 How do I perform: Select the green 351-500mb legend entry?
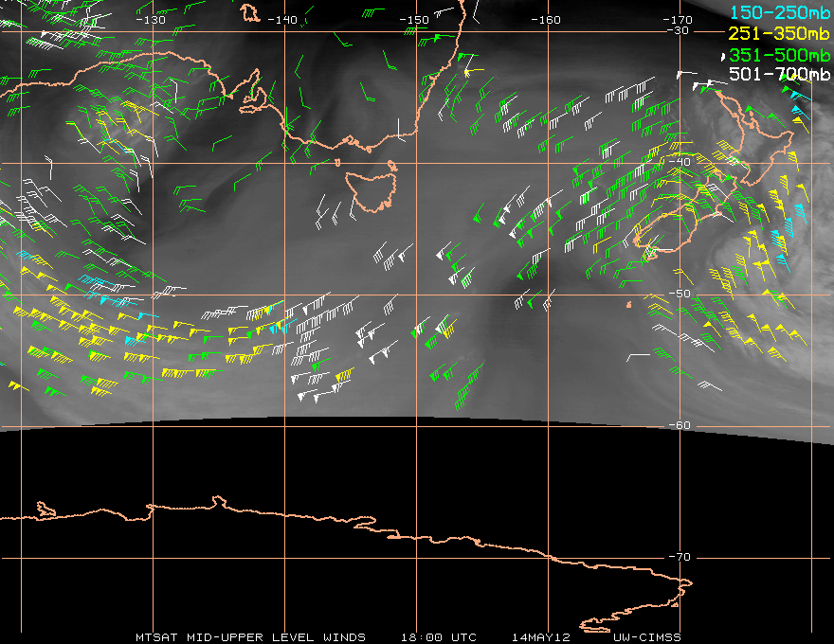[x=775, y=54]
